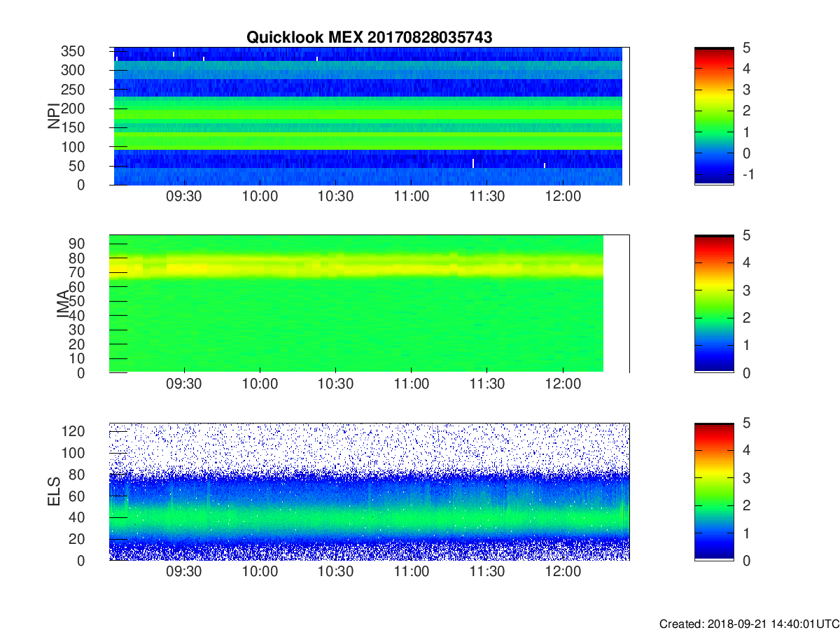
Task: Click the title Quicklook MEX 20170828035743
Action: pos(369,38)
